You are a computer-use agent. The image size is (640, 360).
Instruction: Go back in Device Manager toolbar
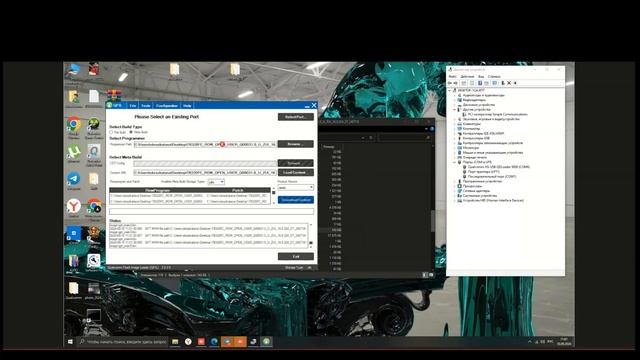point(451,83)
